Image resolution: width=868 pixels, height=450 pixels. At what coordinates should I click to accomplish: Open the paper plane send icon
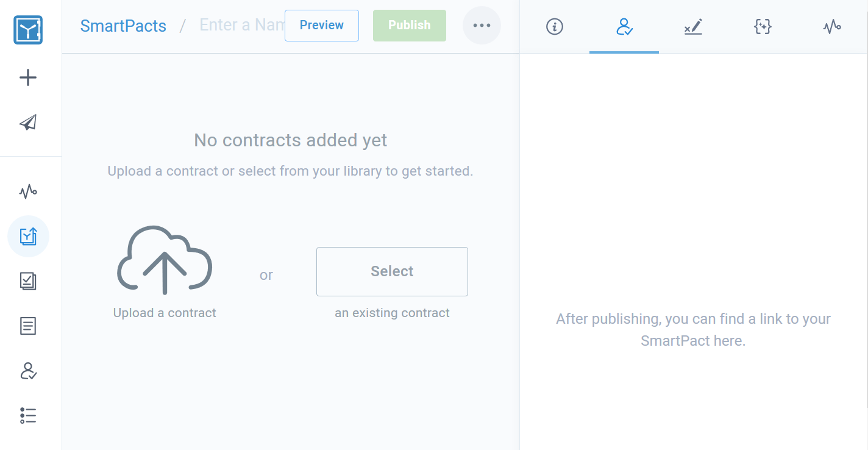28,123
